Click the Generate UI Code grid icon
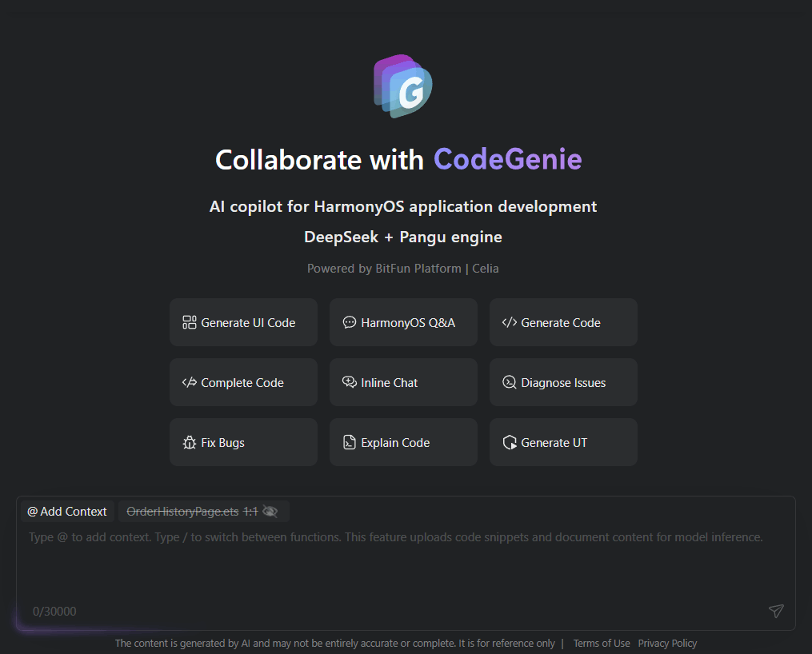This screenshot has width=812, height=654. click(x=189, y=322)
